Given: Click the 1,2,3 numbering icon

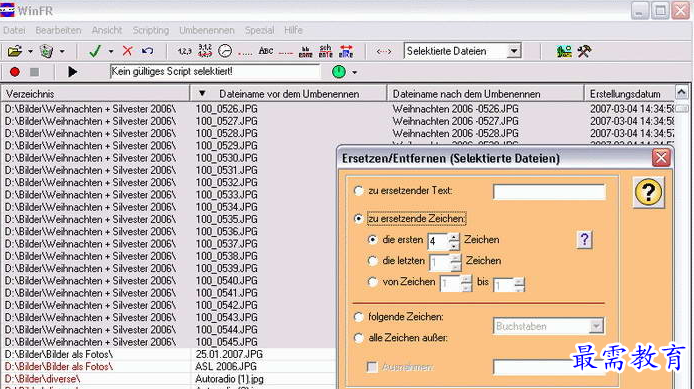Looking at the screenshot, I should 185,51.
